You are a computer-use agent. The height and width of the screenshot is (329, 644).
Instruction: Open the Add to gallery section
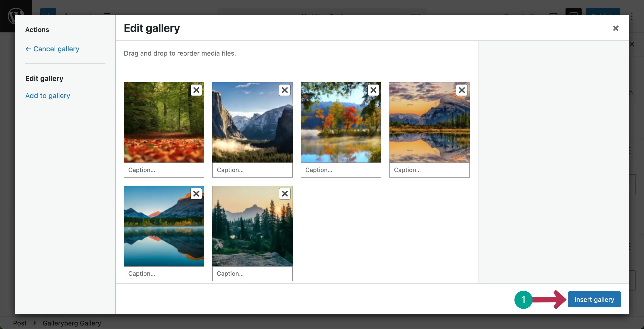pos(48,96)
